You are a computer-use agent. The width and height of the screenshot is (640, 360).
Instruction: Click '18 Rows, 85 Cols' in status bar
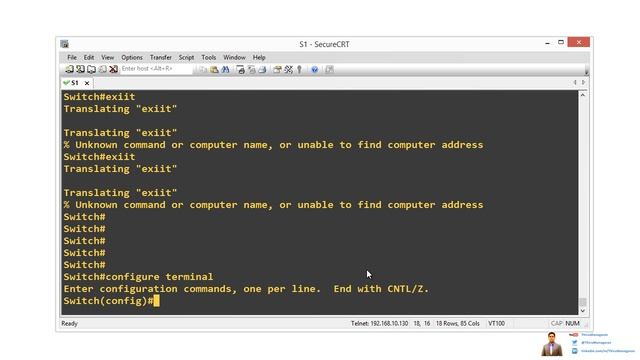[x=458, y=323]
